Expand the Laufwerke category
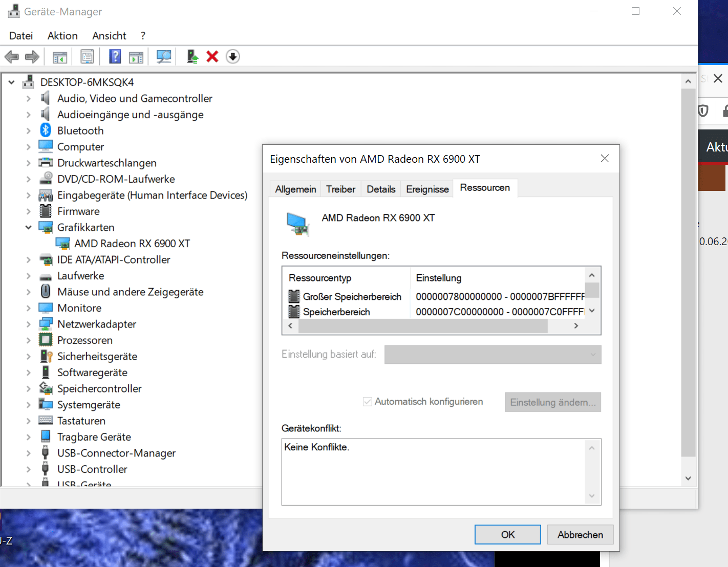 point(29,275)
